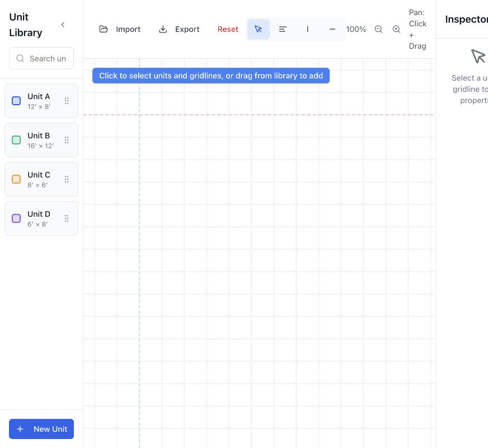Click Unit A drag handle dots
Image resolution: width=488 pixels, height=448 pixels.
click(67, 101)
